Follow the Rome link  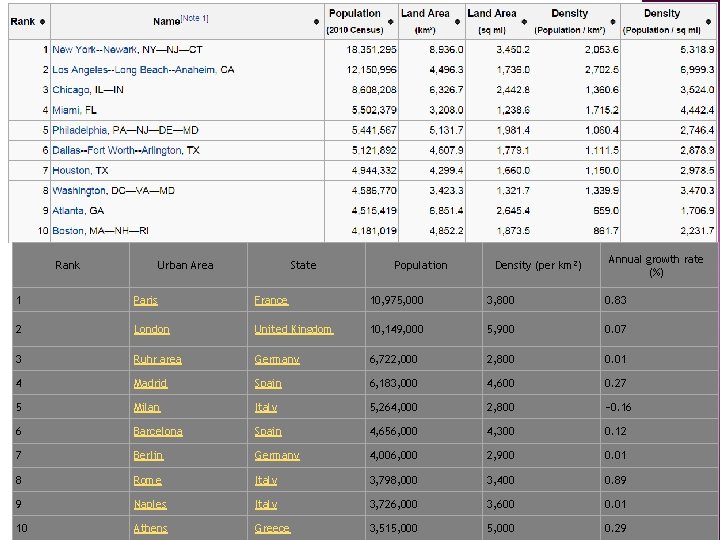click(x=147, y=480)
